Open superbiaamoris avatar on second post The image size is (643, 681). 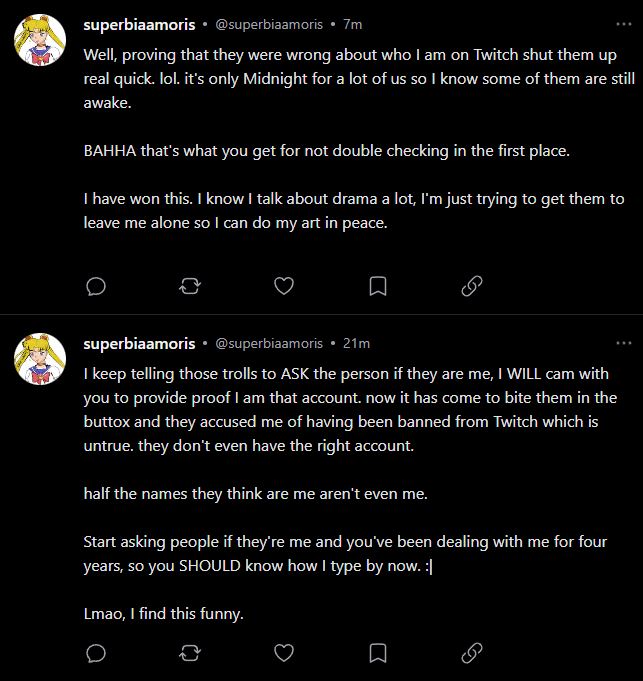[40, 359]
